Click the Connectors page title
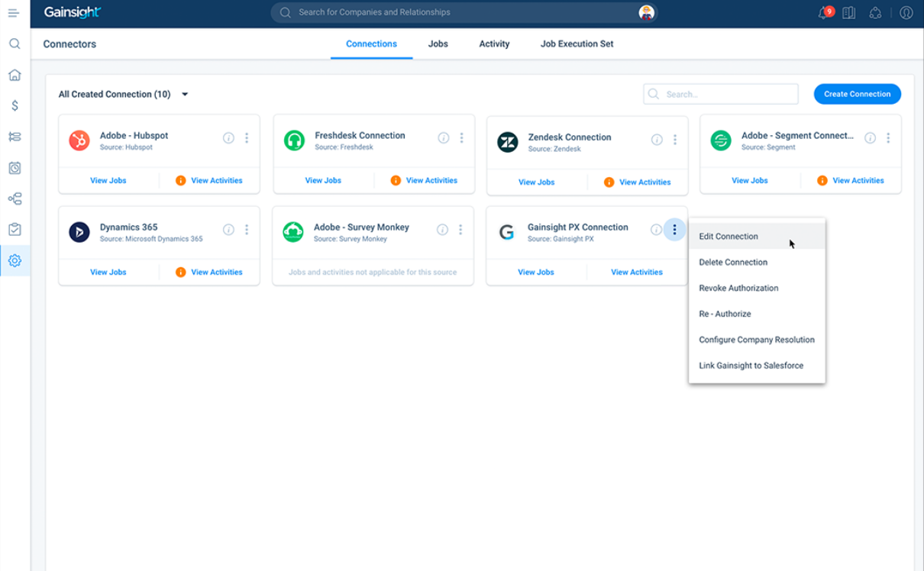Viewport: 924px width, 571px height. pyautogui.click(x=69, y=44)
